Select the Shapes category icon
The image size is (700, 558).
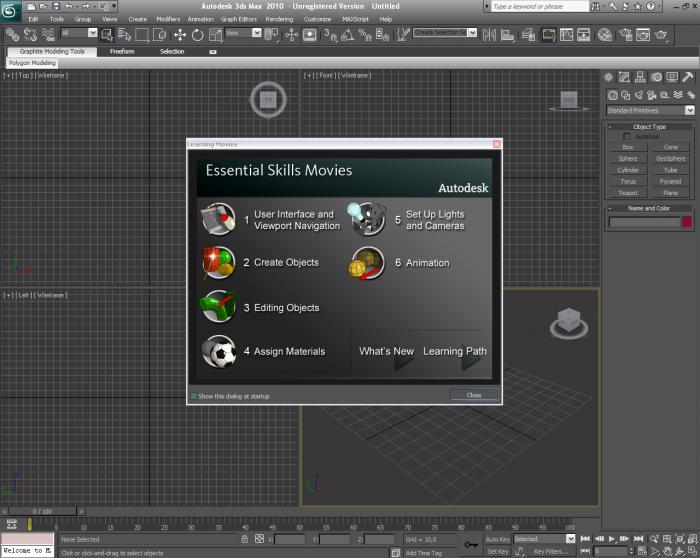626,95
